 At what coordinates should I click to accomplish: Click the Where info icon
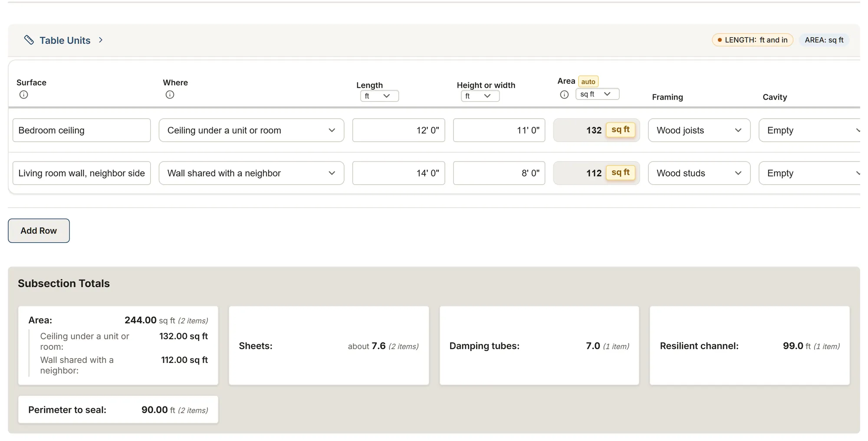(x=170, y=95)
